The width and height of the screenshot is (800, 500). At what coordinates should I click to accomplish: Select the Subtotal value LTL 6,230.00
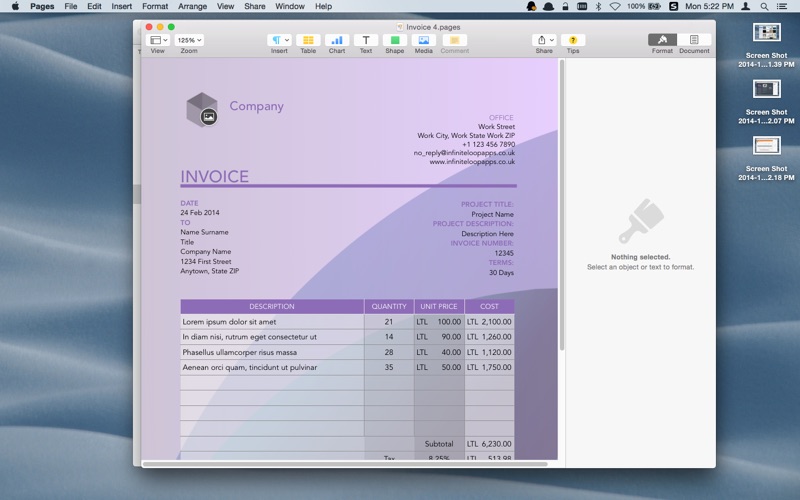pos(489,444)
